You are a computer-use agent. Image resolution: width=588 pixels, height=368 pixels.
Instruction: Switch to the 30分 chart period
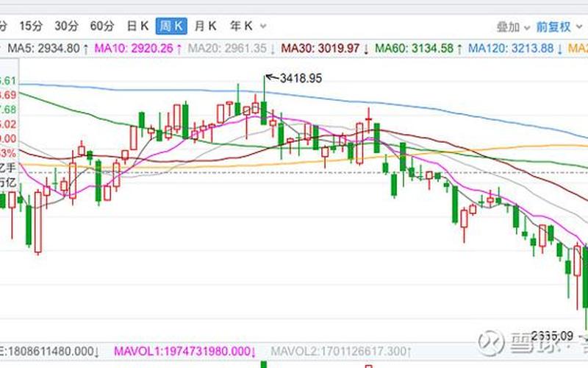coord(66,26)
